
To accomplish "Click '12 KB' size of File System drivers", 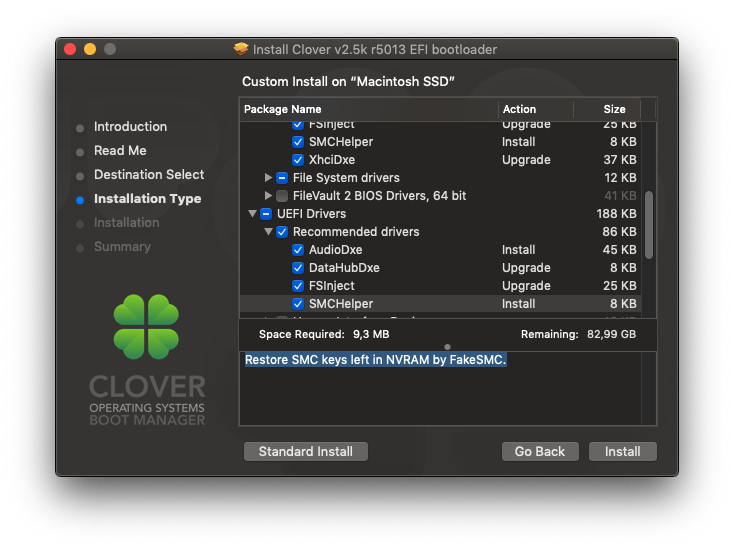I will click(620, 178).
